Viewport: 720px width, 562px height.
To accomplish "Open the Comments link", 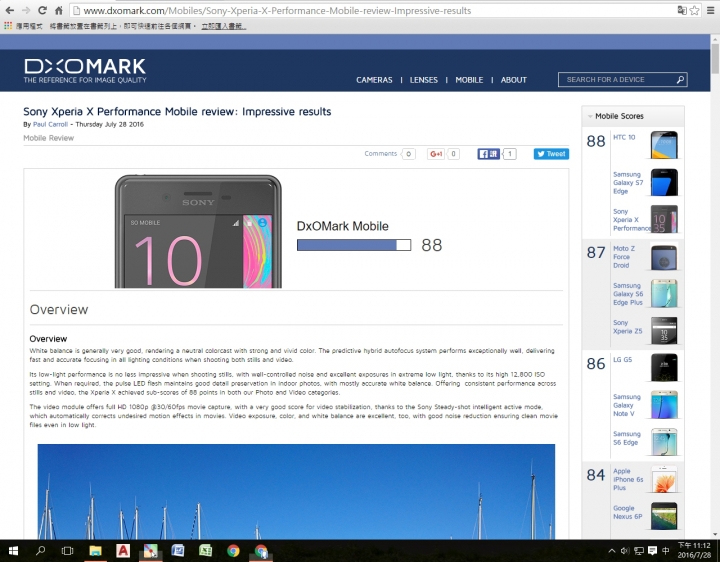I will [381, 153].
